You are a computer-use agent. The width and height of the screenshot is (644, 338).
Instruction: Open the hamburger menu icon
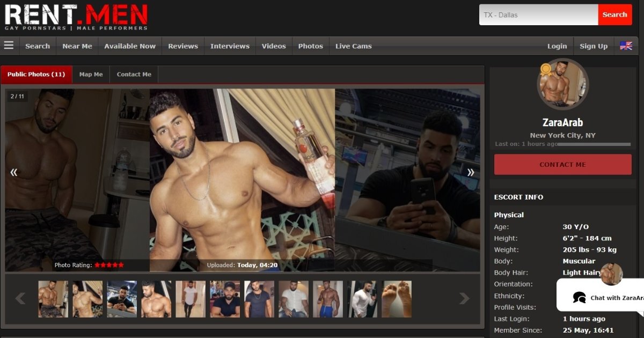click(9, 46)
